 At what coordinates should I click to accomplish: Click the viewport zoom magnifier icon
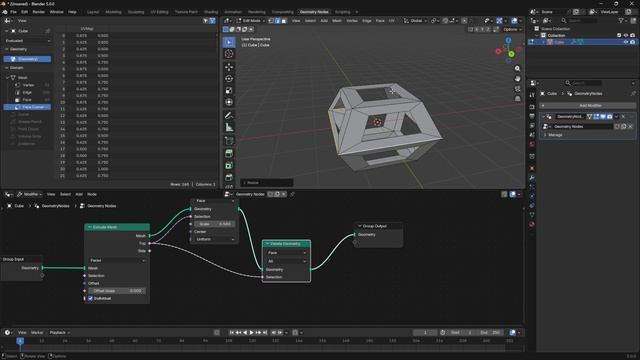pyautogui.click(x=517, y=69)
